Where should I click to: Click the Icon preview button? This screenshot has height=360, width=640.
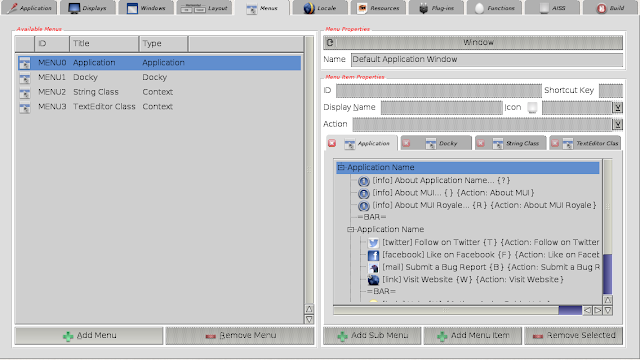tap(532, 107)
